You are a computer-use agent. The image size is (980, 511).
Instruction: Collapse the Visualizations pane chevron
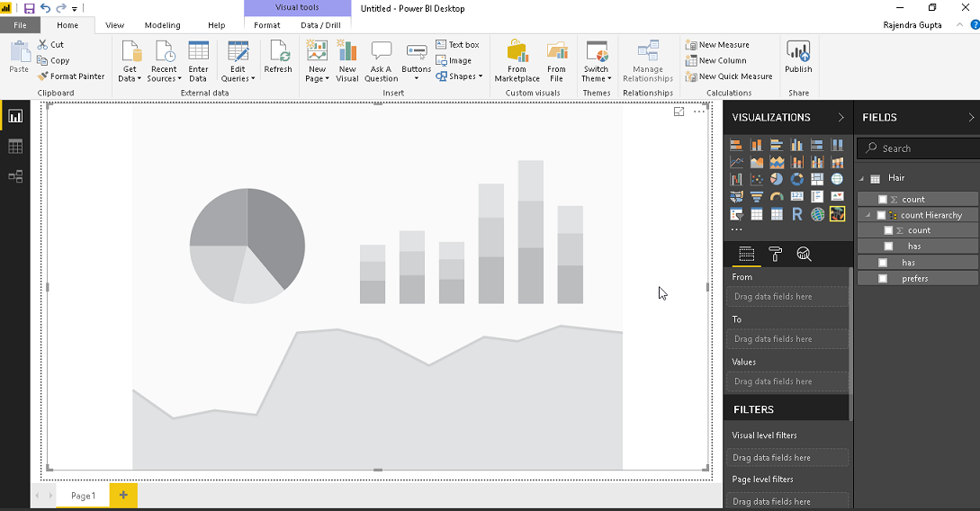pyautogui.click(x=841, y=118)
